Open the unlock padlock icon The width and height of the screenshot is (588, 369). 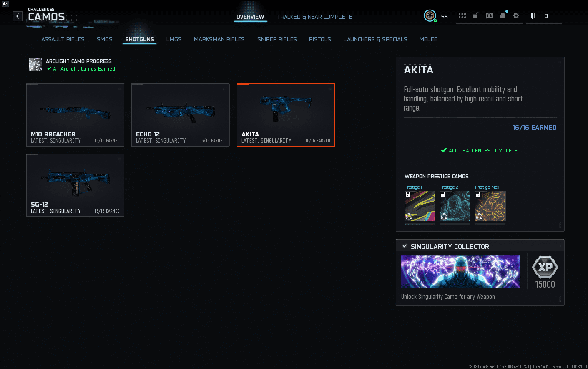(475, 16)
